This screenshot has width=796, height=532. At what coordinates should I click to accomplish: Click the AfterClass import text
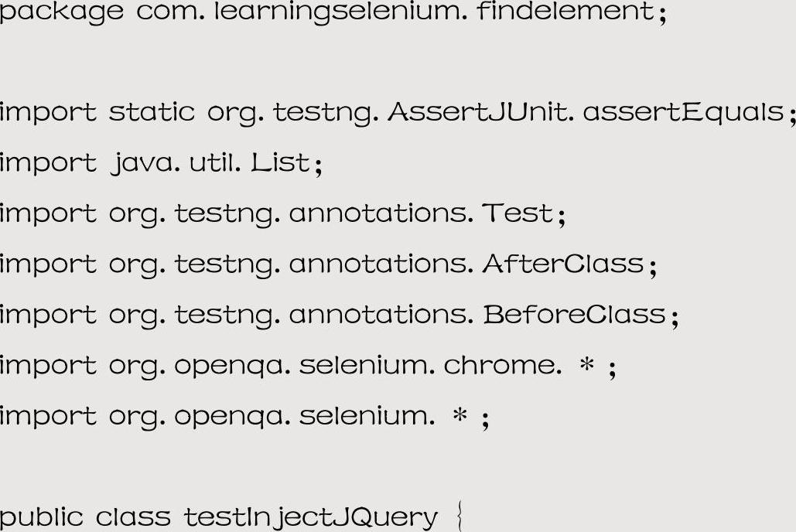click(x=563, y=264)
